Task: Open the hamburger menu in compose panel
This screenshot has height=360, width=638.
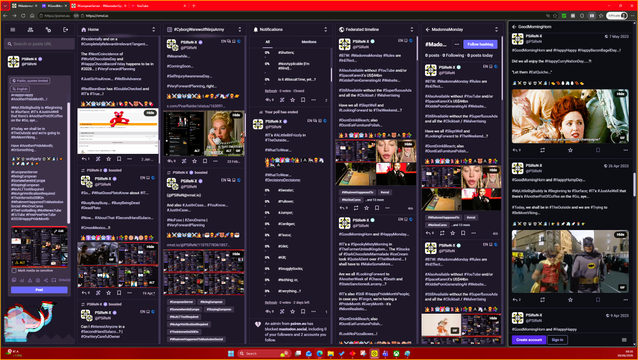Action: [13, 30]
